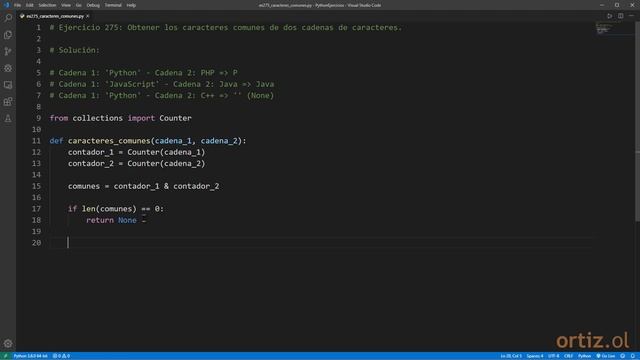Place cursor on empty line 20
640x360 pixels.
[320, 242]
